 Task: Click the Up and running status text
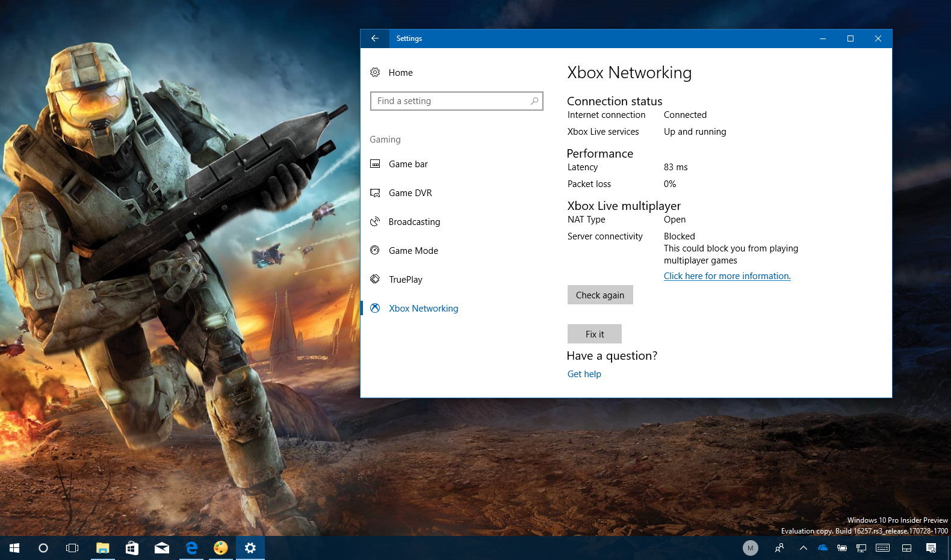pyautogui.click(x=695, y=132)
